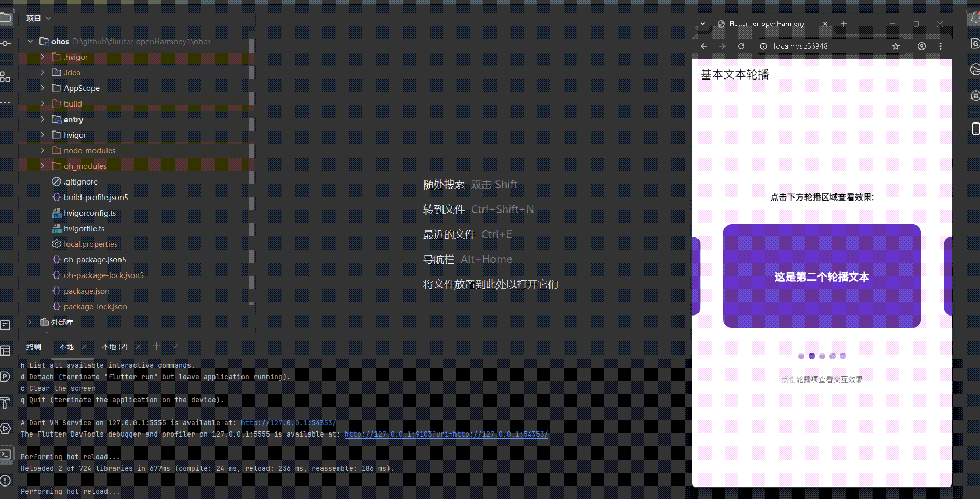Toggle the TODO panel

(x=6, y=324)
